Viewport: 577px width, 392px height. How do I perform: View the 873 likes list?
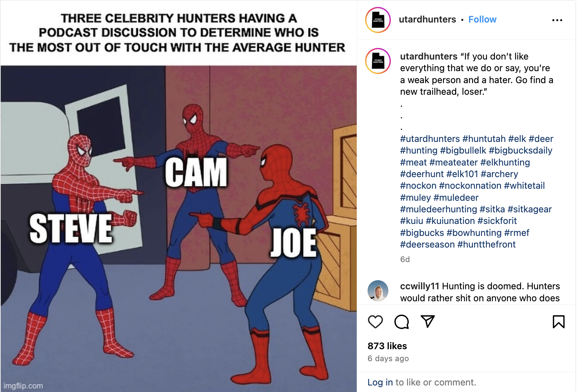click(387, 346)
